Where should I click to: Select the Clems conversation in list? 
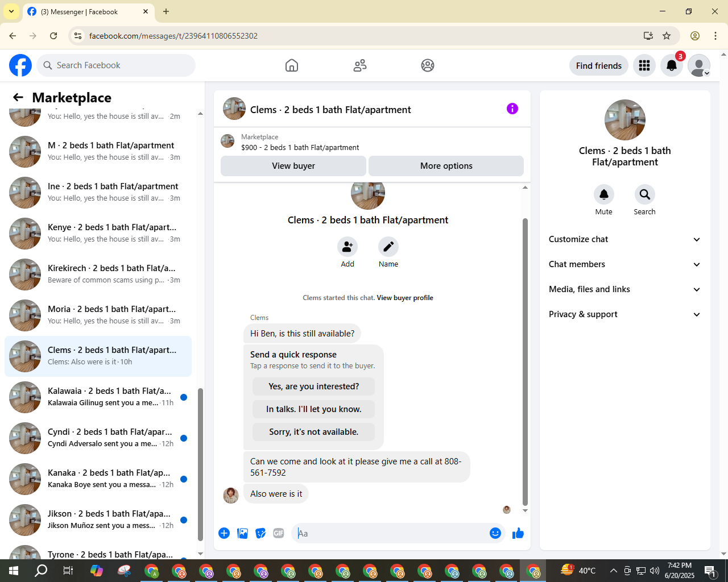point(98,356)
